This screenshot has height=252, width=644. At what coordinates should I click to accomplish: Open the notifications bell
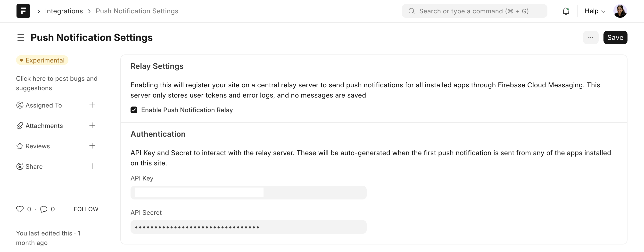566,11
